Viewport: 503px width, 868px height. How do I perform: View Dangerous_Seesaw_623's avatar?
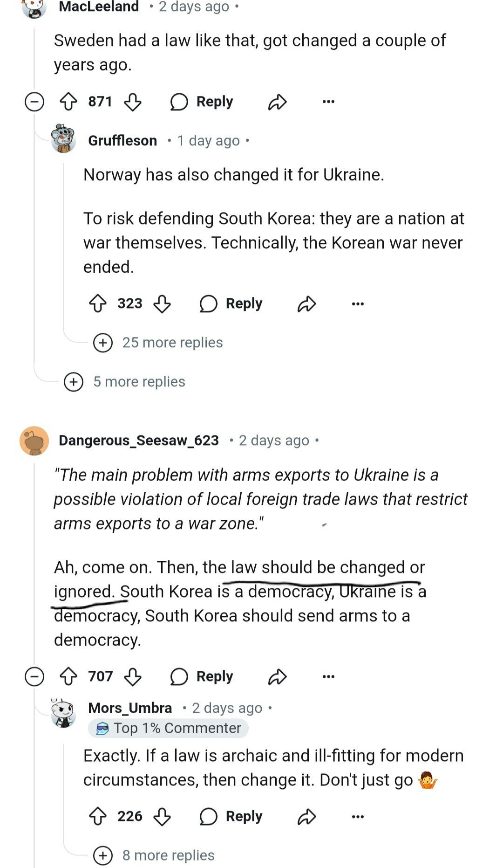pos(34,441)
